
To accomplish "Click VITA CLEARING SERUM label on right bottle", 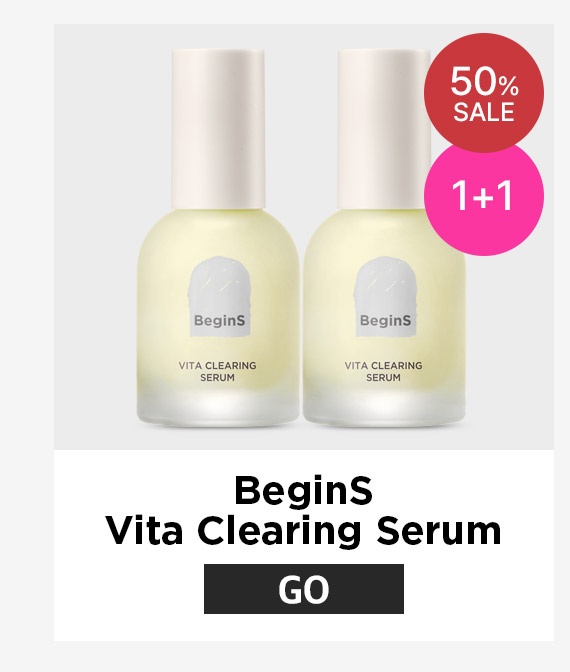I will pos(384,371).
